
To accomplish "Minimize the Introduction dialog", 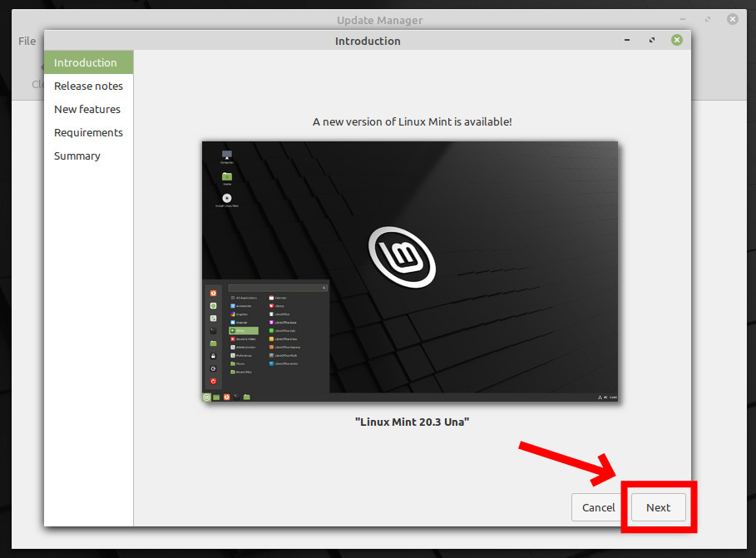I will tap(627, 40).
